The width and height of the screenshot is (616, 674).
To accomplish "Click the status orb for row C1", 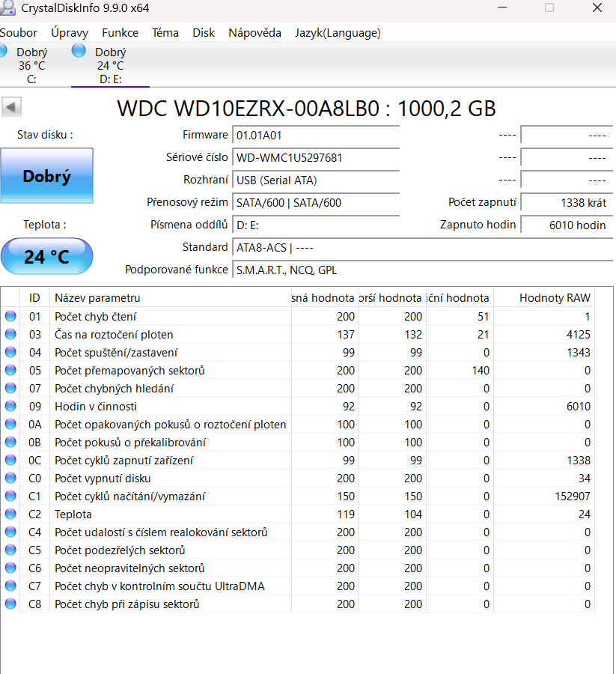I will pos(10,496).
